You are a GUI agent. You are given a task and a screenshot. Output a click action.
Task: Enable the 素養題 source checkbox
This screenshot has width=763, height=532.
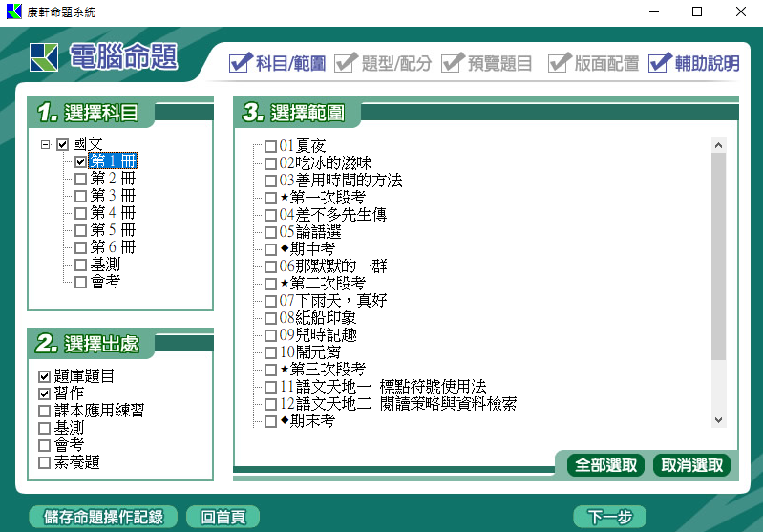[x=44, y=462]
